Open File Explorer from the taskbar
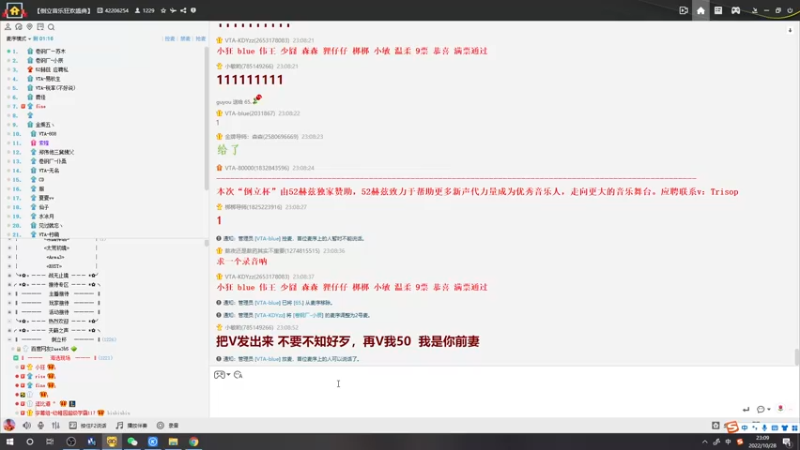Screen dimensions: 800x450 [x=173, y=442]
